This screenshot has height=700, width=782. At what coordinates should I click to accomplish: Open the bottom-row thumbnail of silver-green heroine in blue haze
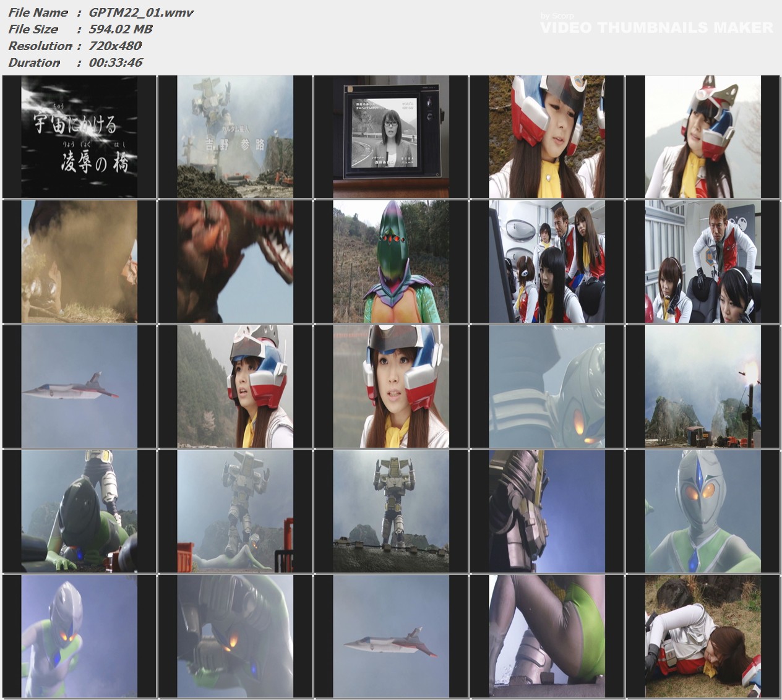coord(79,636)
